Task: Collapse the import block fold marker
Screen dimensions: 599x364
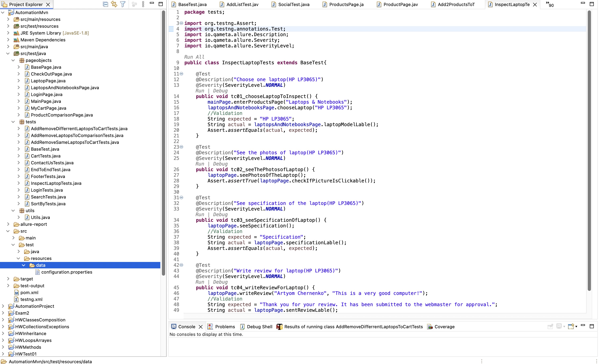Action: point(181,23)
